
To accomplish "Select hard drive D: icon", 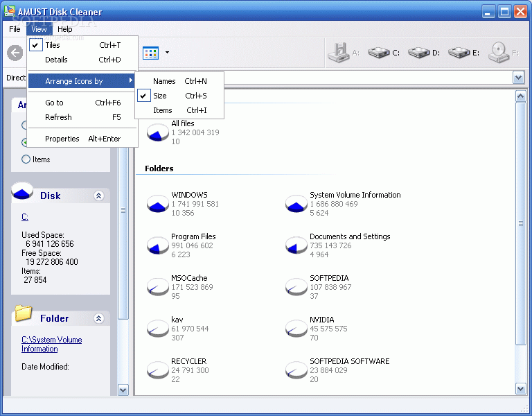I will 418,53.
